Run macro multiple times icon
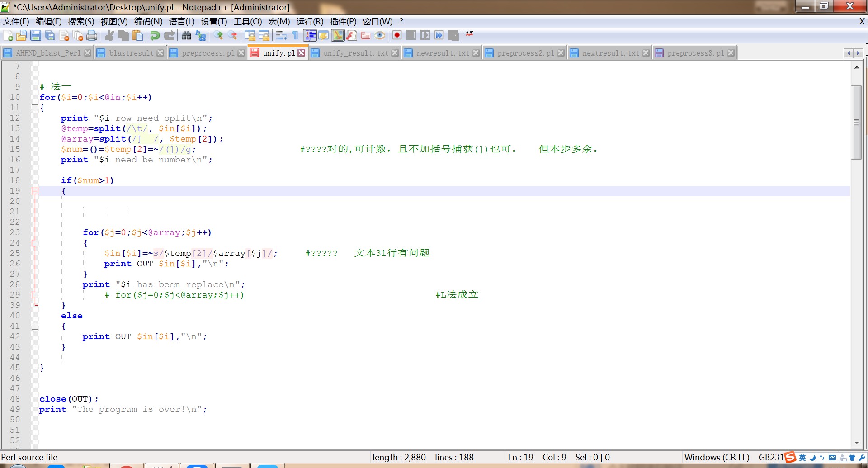Screen dimensions: 868x468 439,35
